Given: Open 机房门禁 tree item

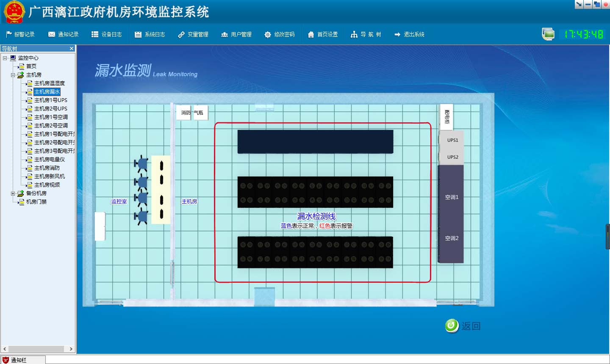Looking at the screenshot, I should pyautogui.click(x=36, y=202).
